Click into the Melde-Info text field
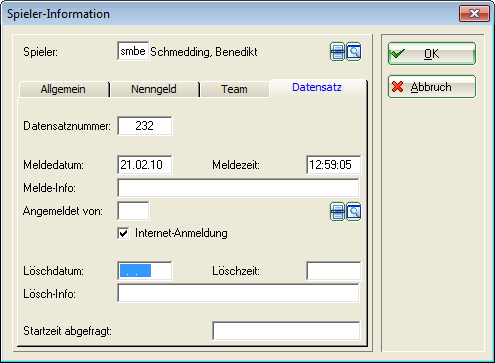Screen dimensions: 495x363 [238, 188]
